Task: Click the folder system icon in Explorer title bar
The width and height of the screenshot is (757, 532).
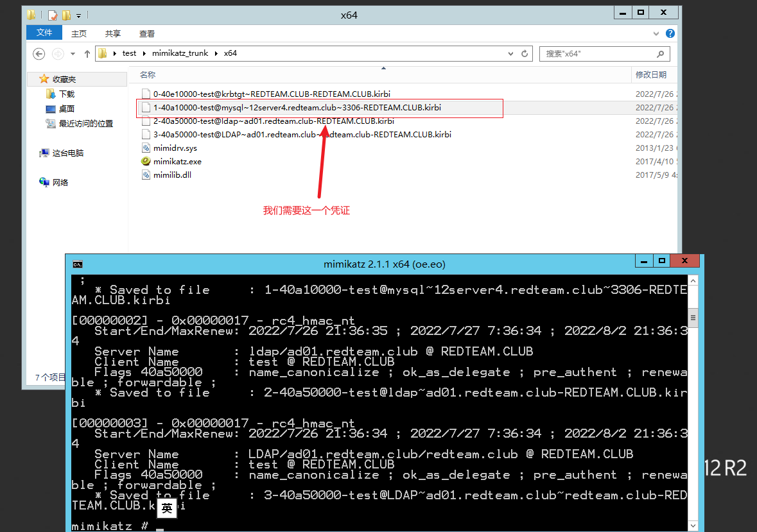Action: 31,15
